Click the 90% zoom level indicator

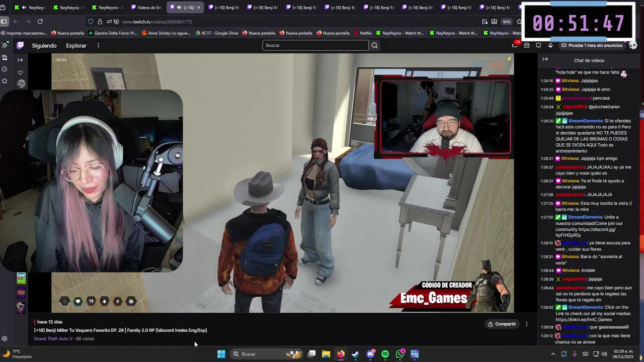(506, 22)
